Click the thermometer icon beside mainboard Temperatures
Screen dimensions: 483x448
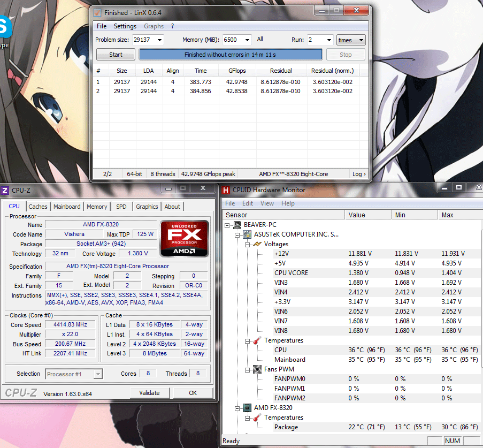(x=257, y=340)
